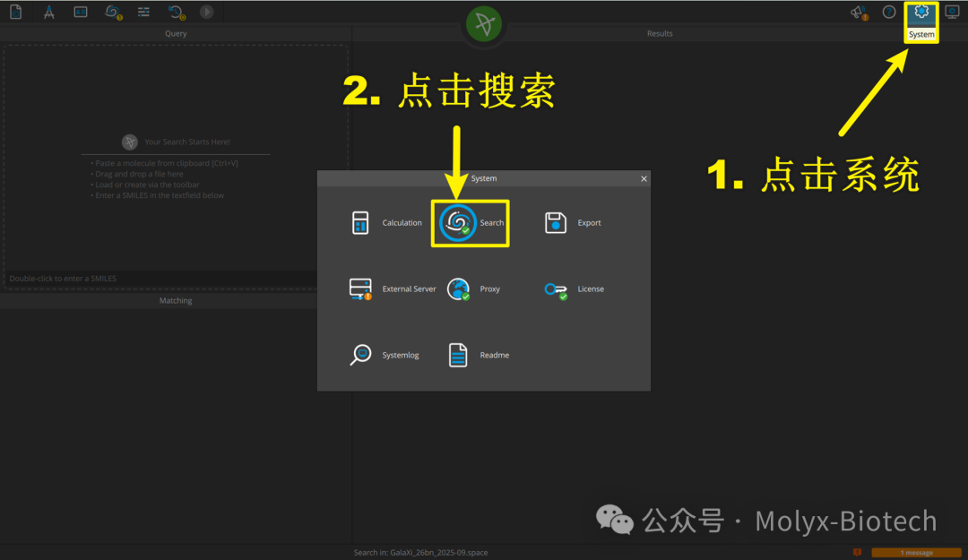The image size is (968, 560).
Task: Click the Matching panel header
Action: coord(176,301)
